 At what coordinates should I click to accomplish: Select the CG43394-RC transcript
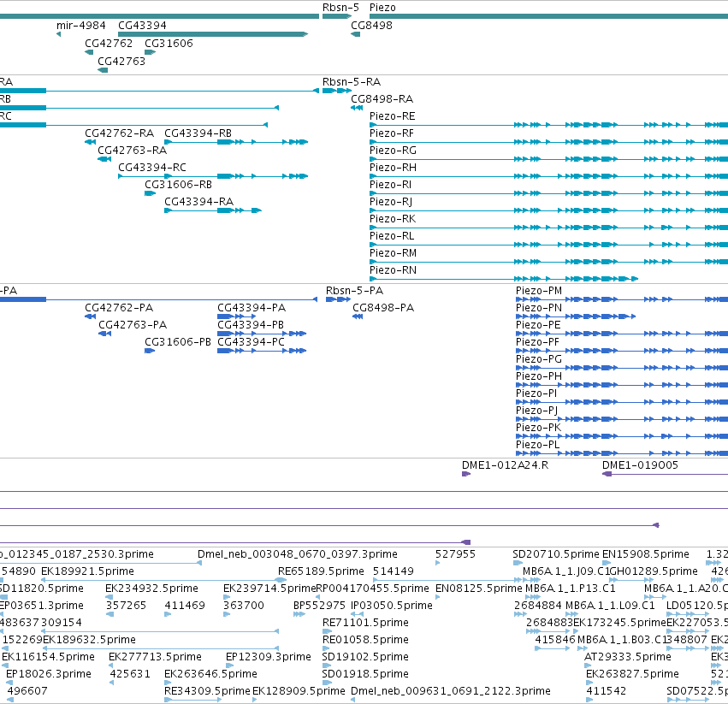151,168
